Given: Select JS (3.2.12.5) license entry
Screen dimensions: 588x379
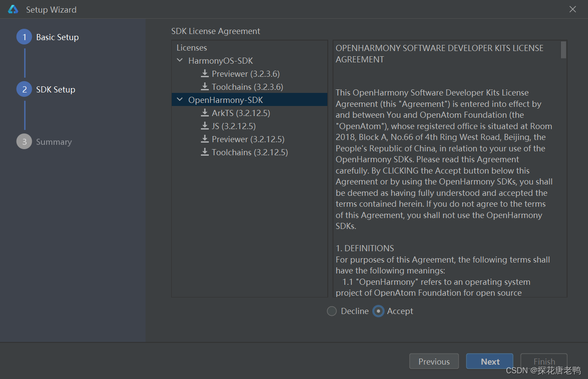Looking at the screenshot, I should pyautogui.click(x=234, y=126).
